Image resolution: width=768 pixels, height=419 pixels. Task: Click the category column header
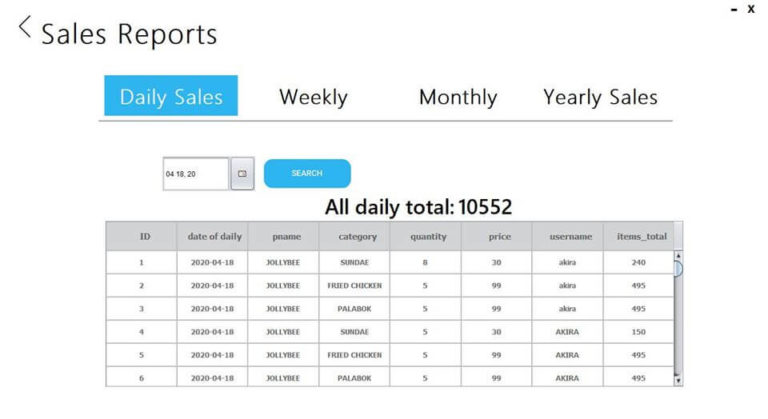click(x=354, y=237)
